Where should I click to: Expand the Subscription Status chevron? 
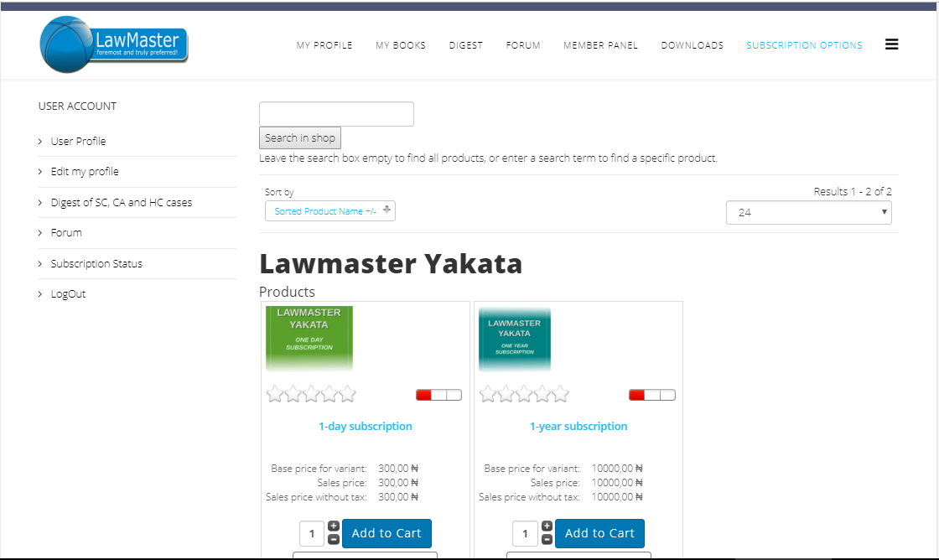click(40, 263)
